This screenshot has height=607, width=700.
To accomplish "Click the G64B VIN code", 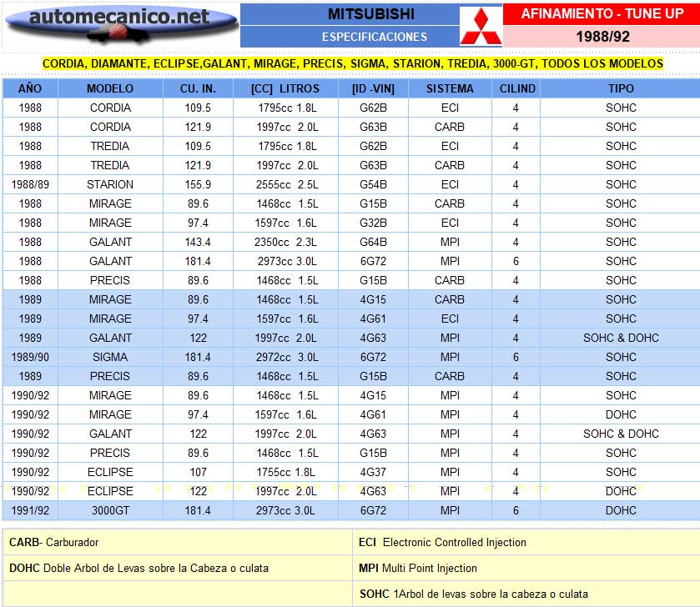I will (373, 242).
